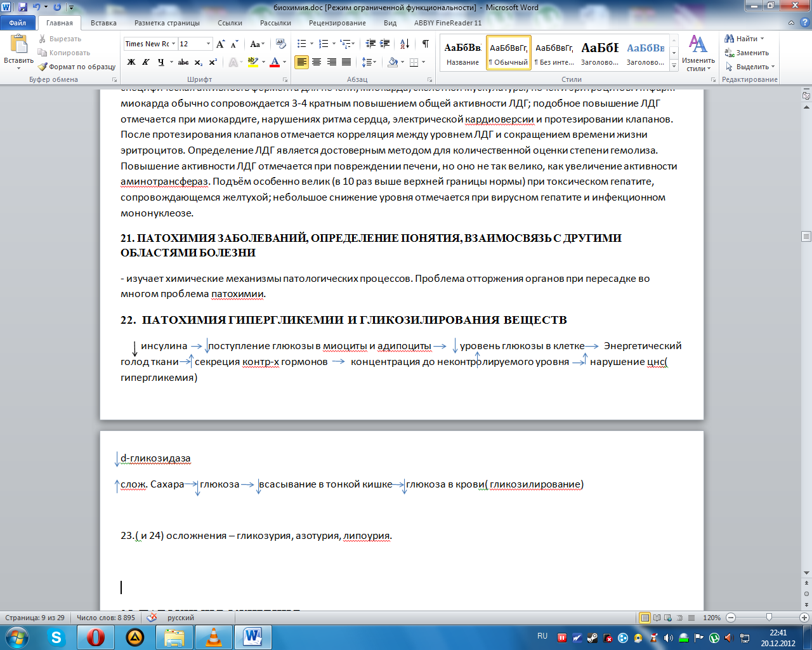Cut selection with Вырезать

pos(60,39)
